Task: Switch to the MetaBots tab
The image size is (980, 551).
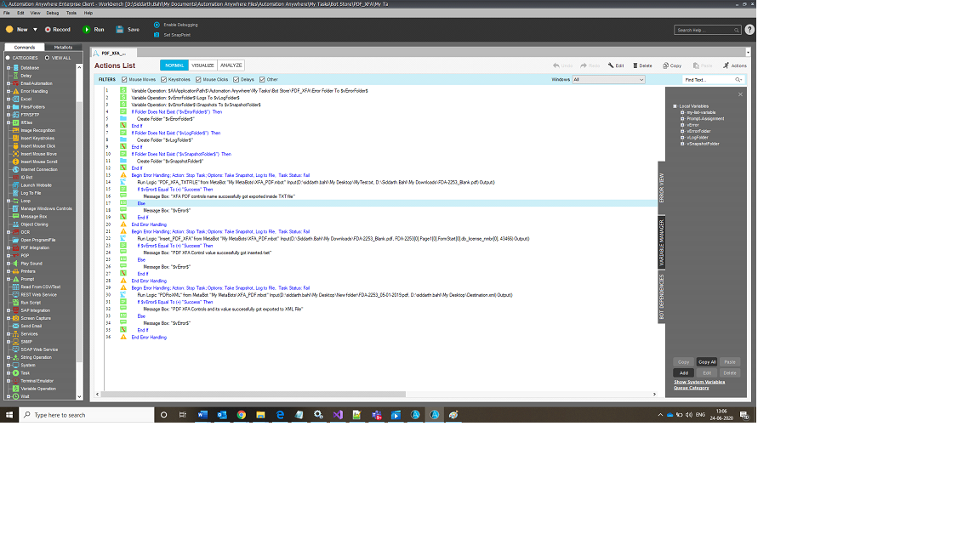Action: [63, 48]
